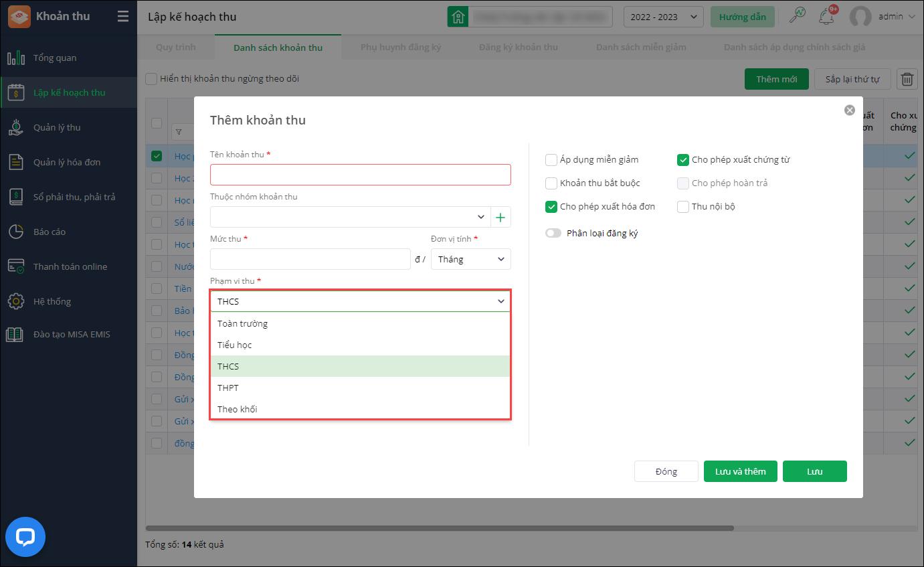The width and height of the screenshot is (924, 567).
Task: Click the green home school icon
Action: tap(458, 17)
